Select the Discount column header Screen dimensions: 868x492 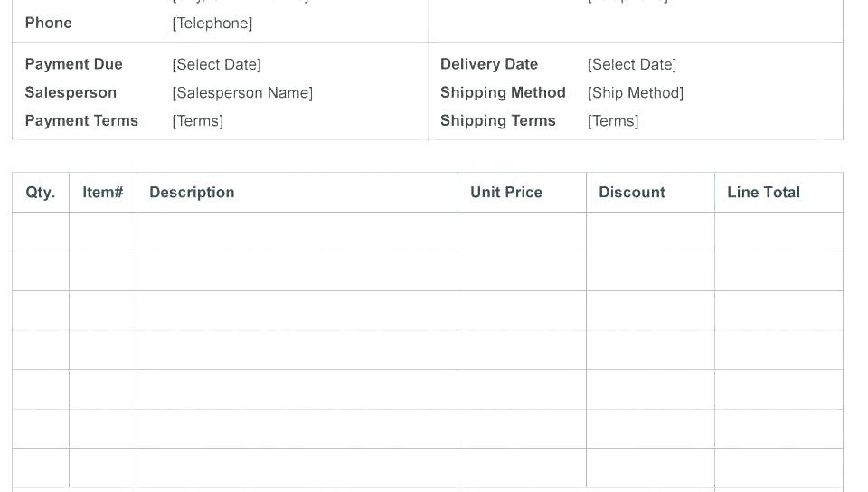coord(632,193)
